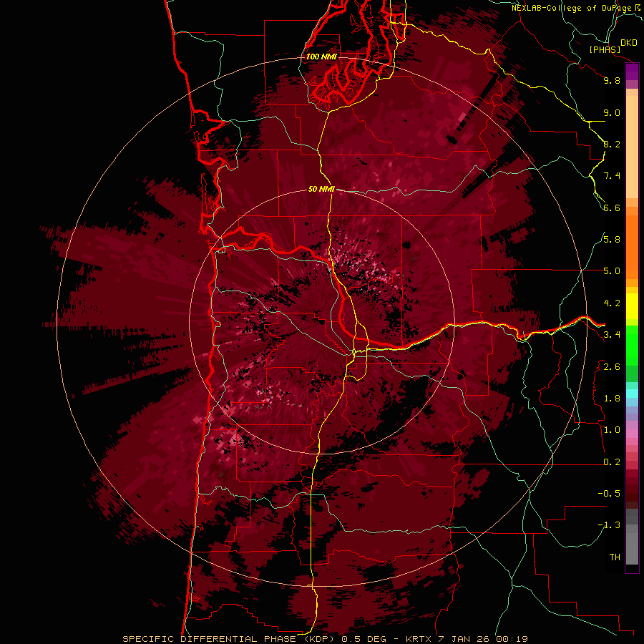644x644 pixels.
Task: Click the 4.2 legend value
Action: 612,303
